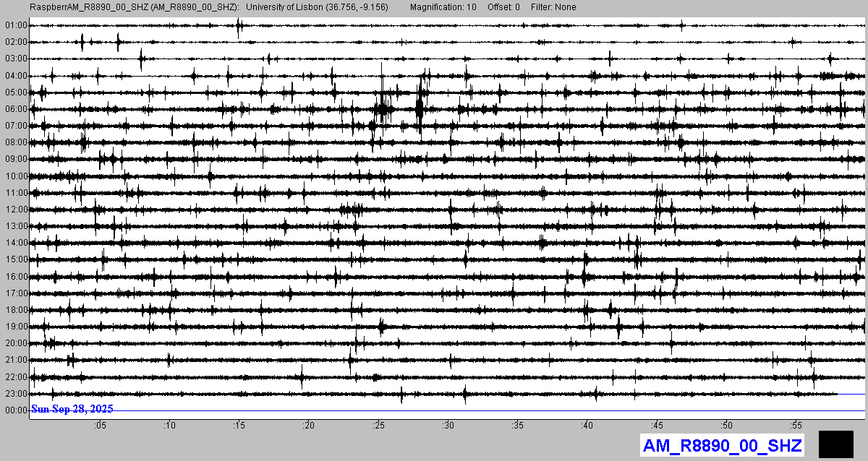The height and width of the screenshot is (461, 868).
Task: Click the Offset: 0 header text
Action: (503, 7)
